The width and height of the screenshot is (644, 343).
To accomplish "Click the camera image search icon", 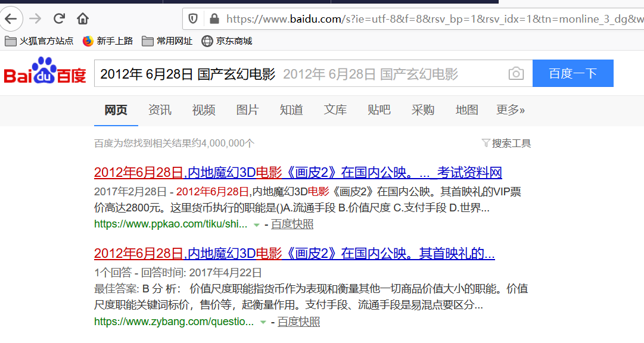I will (516, 73).
